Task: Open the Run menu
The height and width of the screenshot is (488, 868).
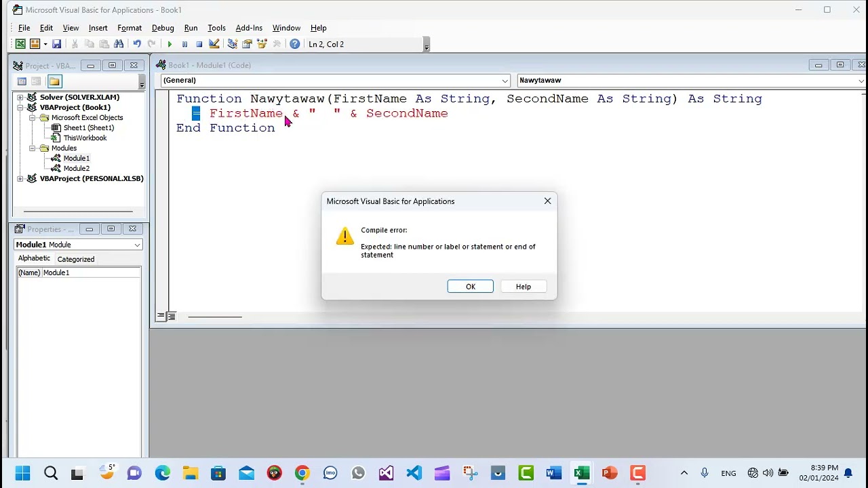Action: [191, 28]
